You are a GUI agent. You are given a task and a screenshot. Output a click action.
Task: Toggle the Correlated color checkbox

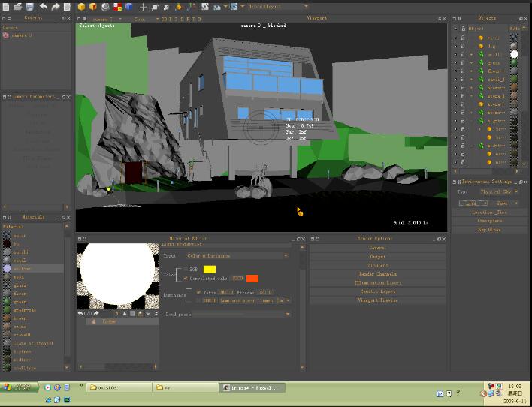[x=186, y=278]
